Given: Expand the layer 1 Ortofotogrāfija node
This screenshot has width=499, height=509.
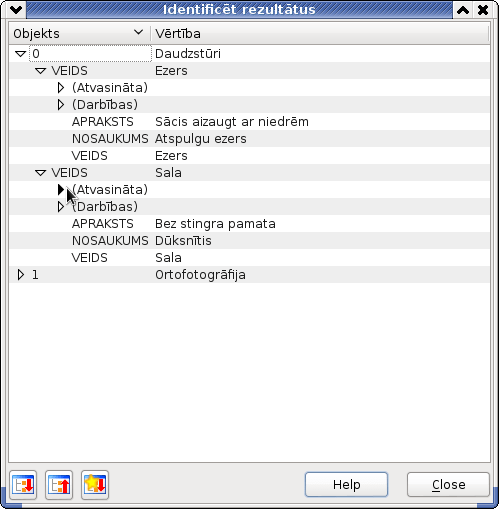Looking at the screenshot, I should (21, 275).
